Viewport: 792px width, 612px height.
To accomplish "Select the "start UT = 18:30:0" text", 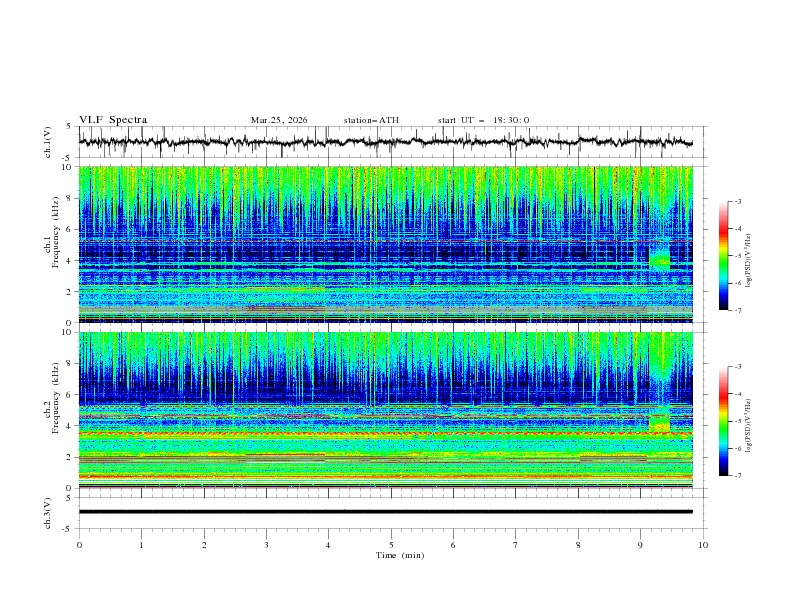I will tap(483, 120).
